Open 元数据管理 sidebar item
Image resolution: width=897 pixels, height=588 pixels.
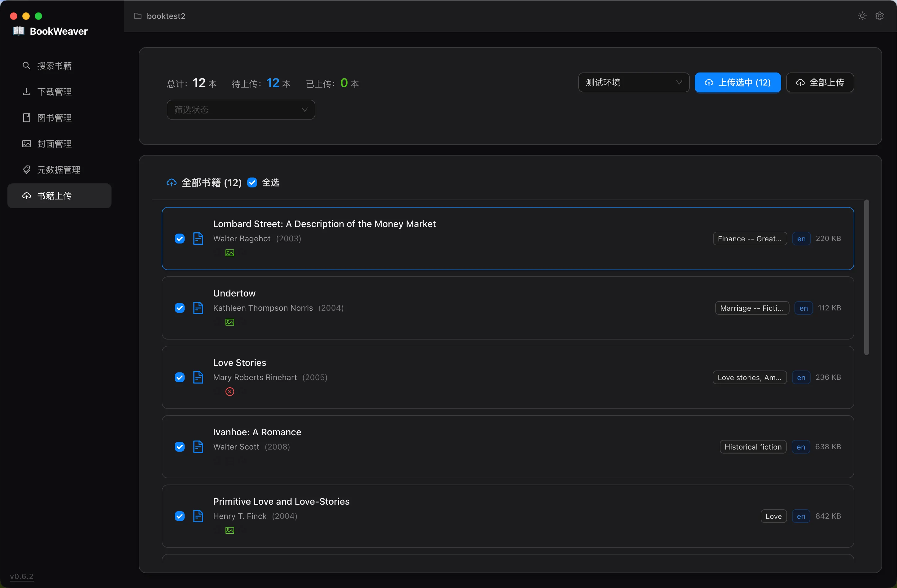[59, 170]
